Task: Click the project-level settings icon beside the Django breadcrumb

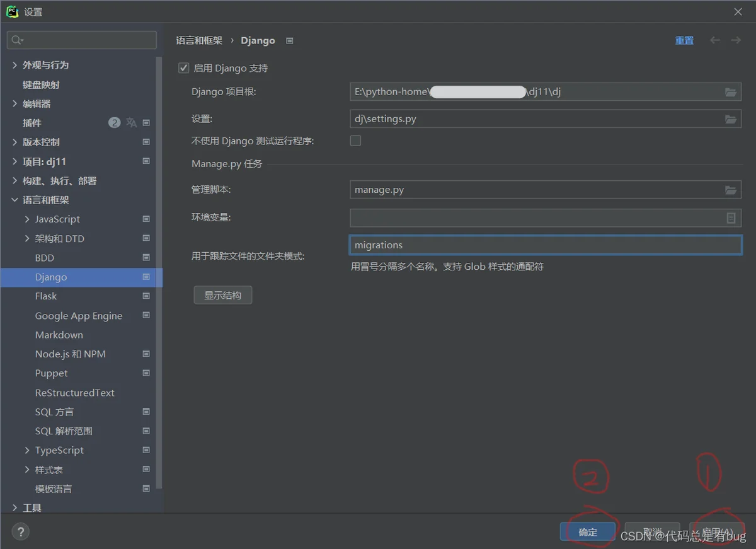Action: [x=290, y=40]
